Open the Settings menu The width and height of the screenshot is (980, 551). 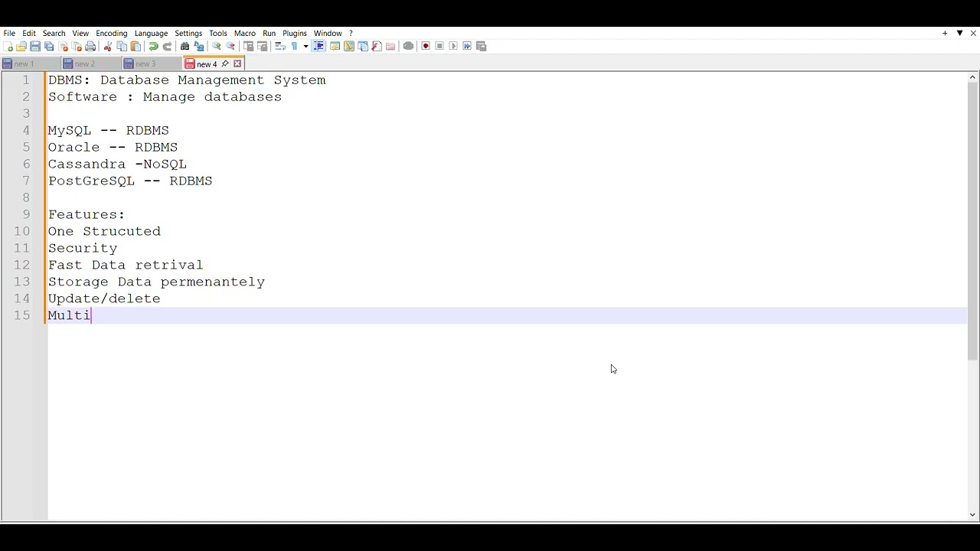tap(188, 33)
